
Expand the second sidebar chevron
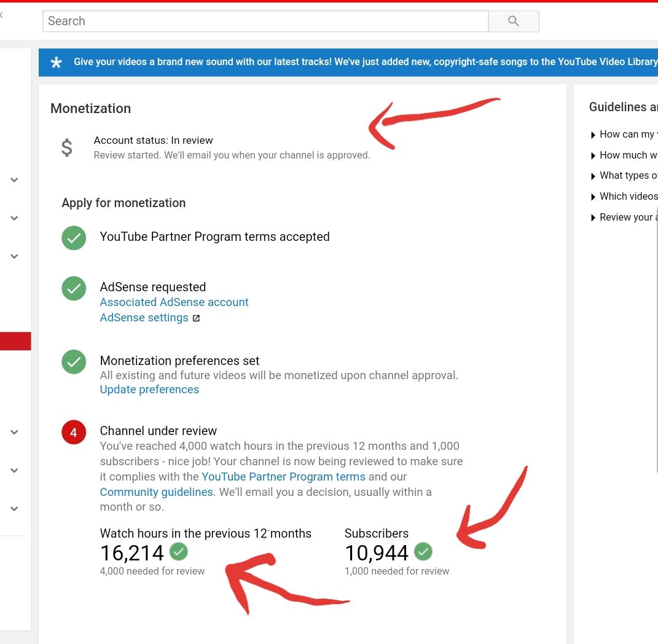click(x=14, y=218)
